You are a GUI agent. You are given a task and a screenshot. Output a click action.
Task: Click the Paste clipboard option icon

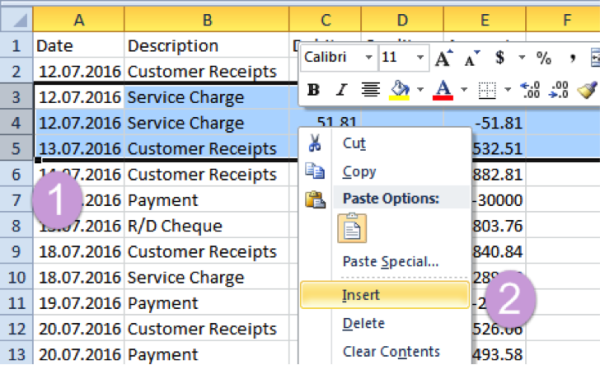[x=352, y=228]
